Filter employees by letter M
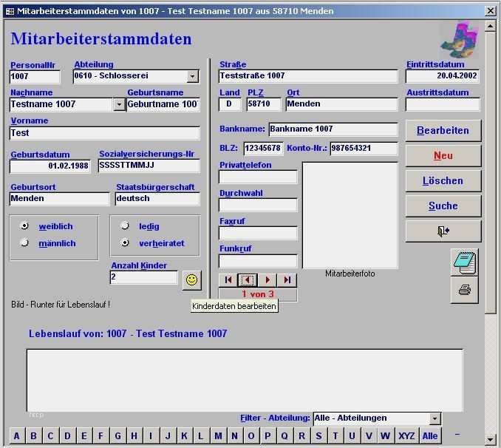The width and height of the screenshot is (501, 448). click(218, 435)
